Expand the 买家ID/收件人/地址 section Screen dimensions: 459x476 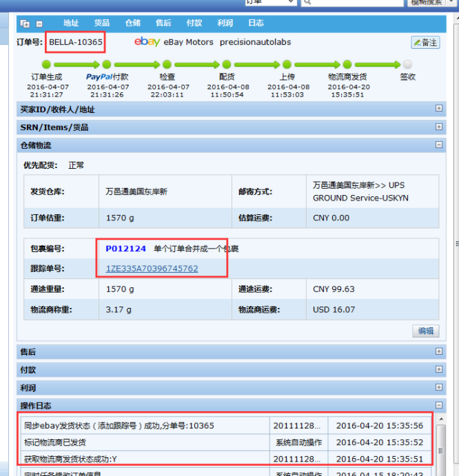coord(438,109)
